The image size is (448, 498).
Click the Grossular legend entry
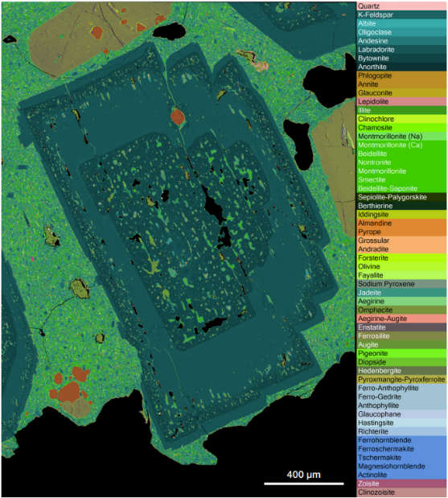click(401, 241)
